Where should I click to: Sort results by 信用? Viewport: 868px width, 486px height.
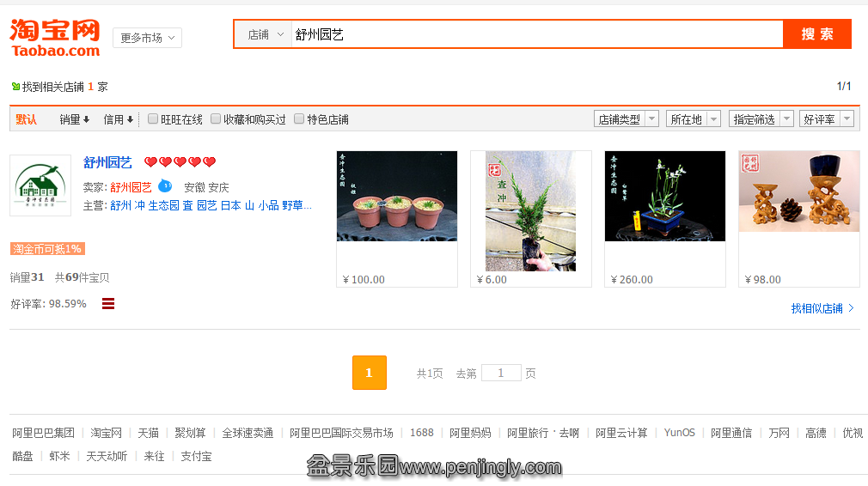point(118,119)
